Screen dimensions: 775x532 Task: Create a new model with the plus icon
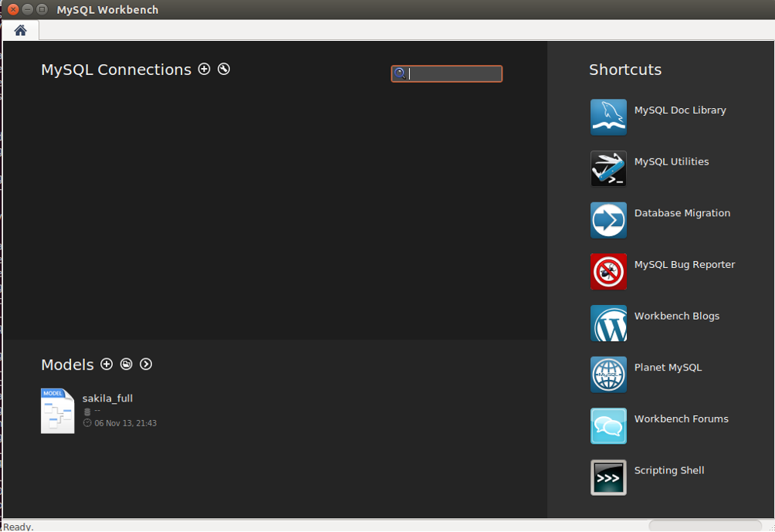coord(107,364)
